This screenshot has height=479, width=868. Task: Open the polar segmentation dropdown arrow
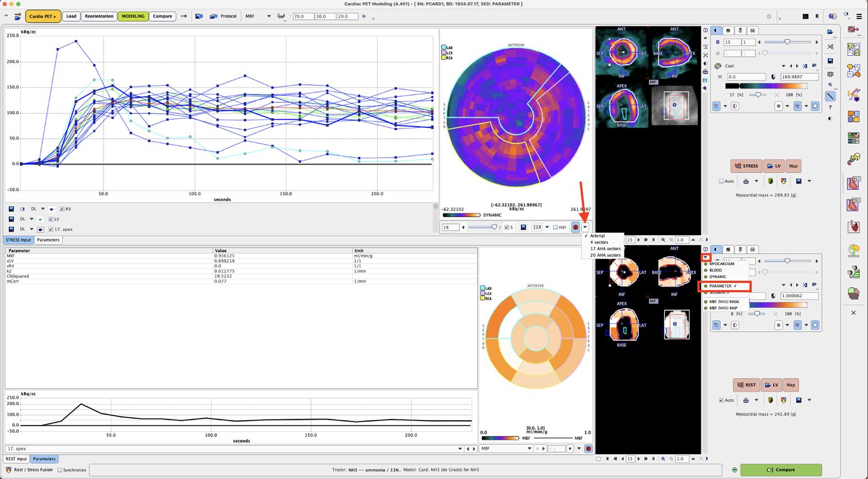(585, 227)
